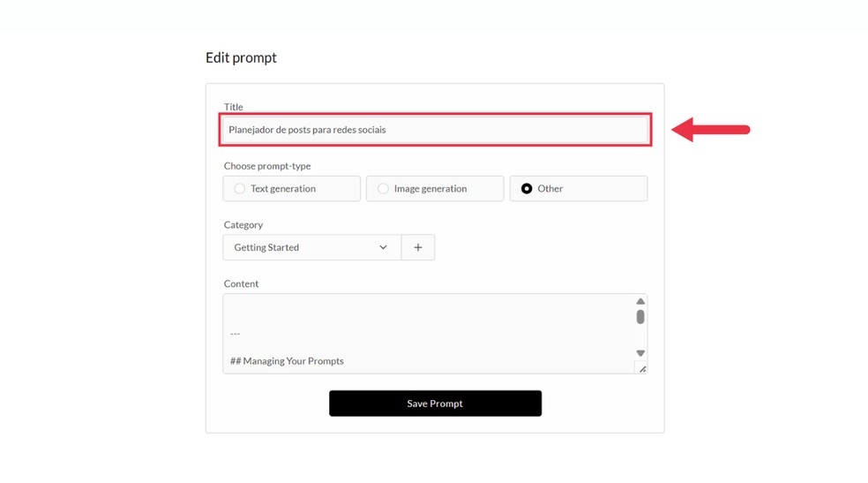Click the content scrollbar thumb
The width and height of the screenshot is (868, 483).
[x=640, y=317]
